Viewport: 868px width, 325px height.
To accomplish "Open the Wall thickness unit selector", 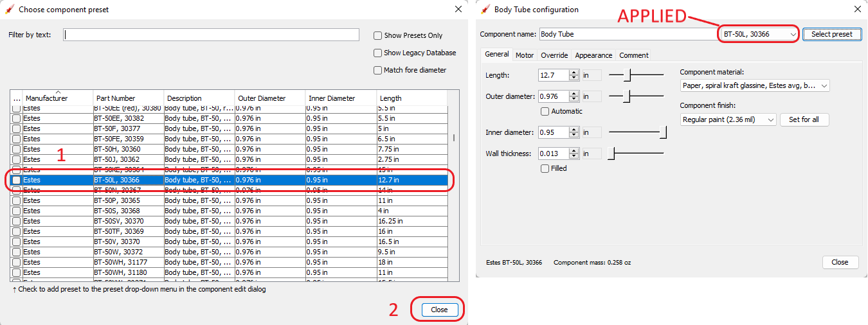I will tap(592, 154).
